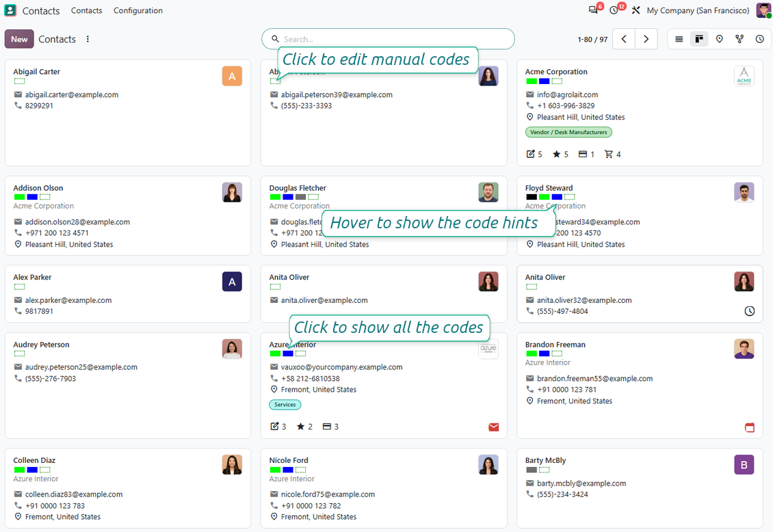
Task: Switch to map view
Action: (x=719, y=39)
